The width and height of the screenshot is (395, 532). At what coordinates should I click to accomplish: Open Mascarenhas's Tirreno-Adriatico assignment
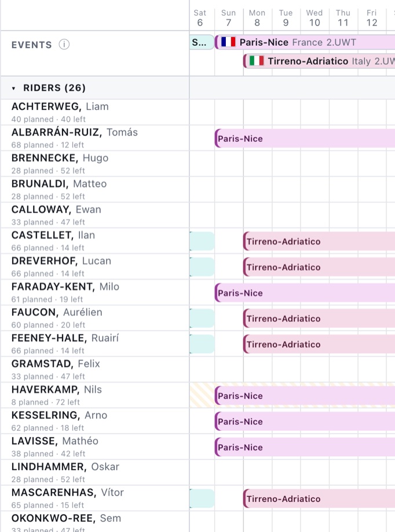(x=319, y=499)
